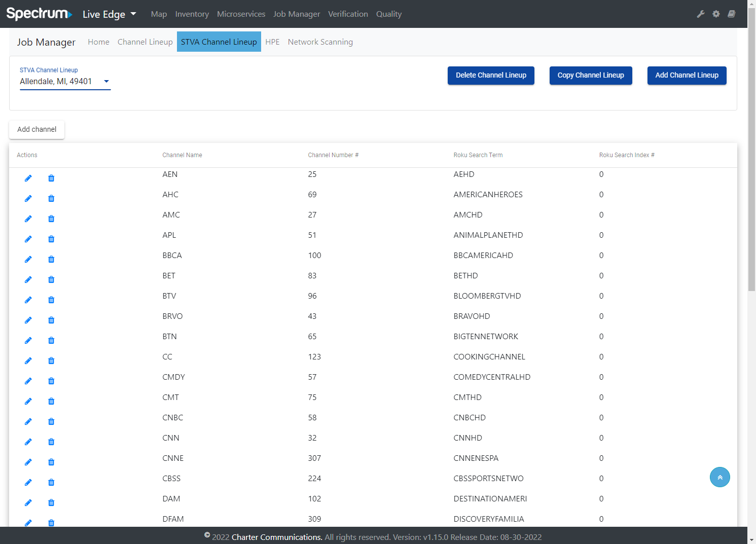Open the book documentation icon in header
The height and width of the screenshot is (544, 756).
click(x=731, y=14)
